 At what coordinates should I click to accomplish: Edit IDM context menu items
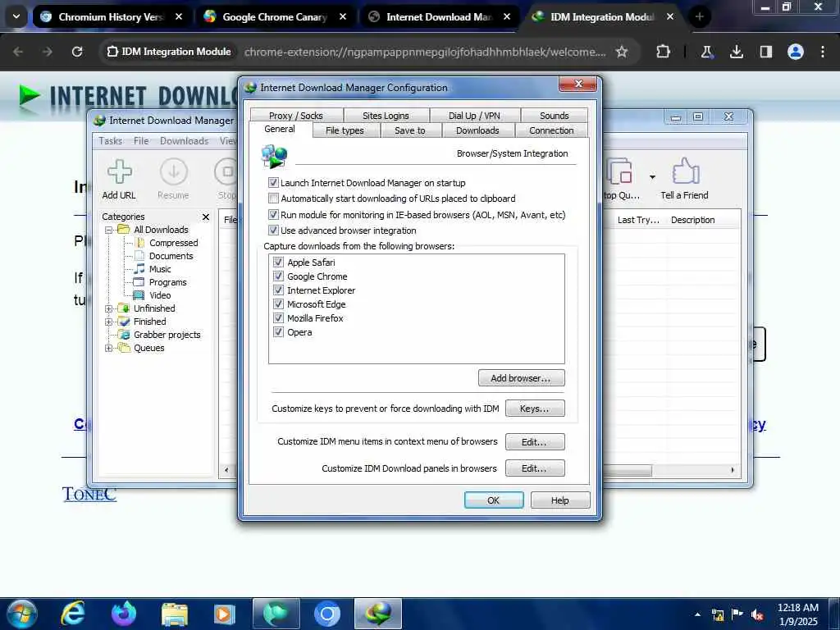(x=535, y=442)
